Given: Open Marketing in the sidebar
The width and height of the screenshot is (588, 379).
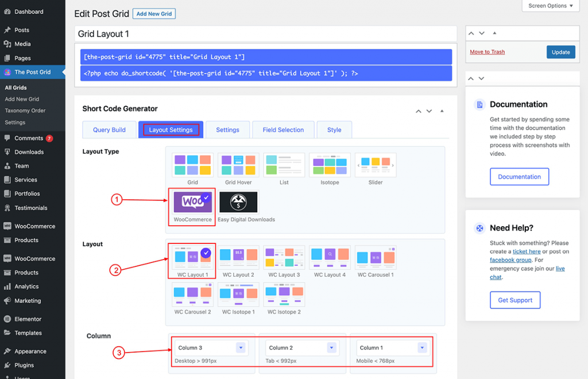Looking at the screenshot, I should 28,301.
